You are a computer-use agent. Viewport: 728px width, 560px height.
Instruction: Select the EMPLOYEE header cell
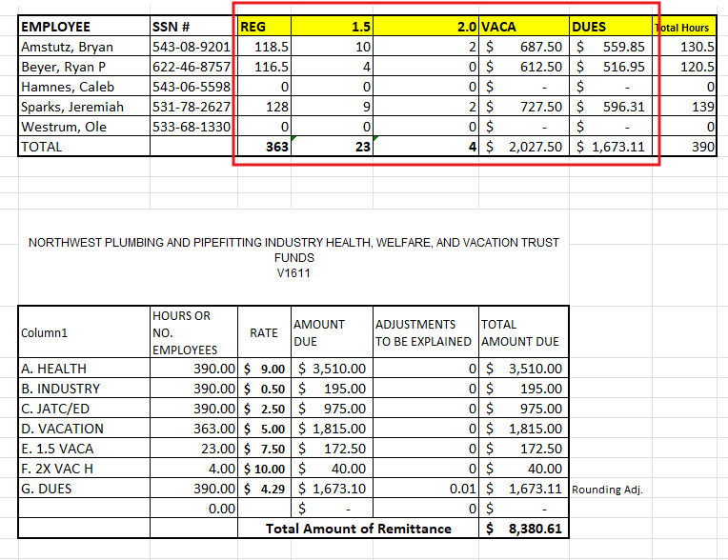click(x=84, y=26)
